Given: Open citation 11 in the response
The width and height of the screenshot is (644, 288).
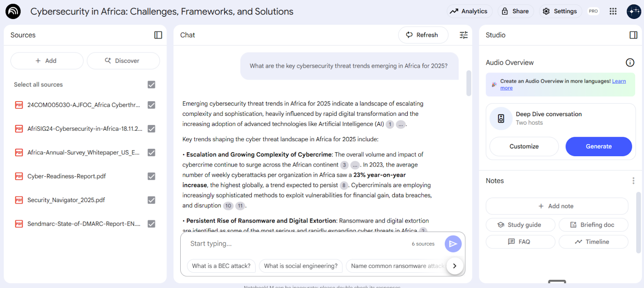Looking at the screenshot, I should (x=240, y=206).
